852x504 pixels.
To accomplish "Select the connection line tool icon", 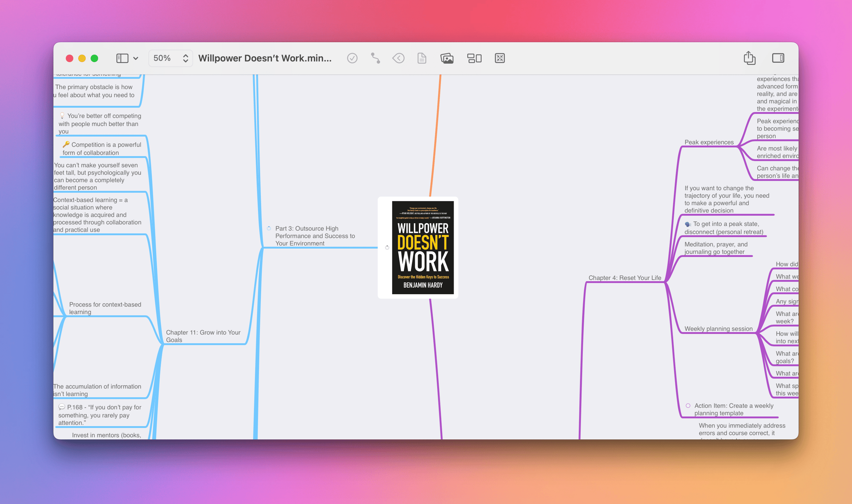I will [375, 58].
